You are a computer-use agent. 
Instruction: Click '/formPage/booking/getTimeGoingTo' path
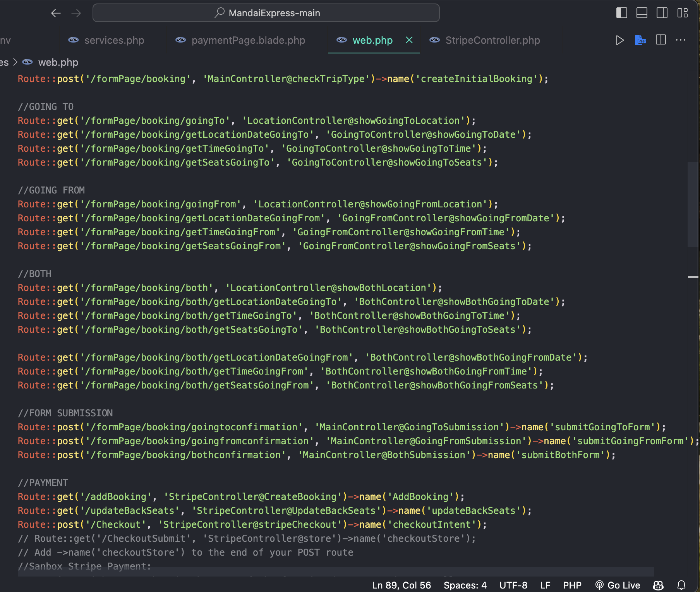coord(174,149)
